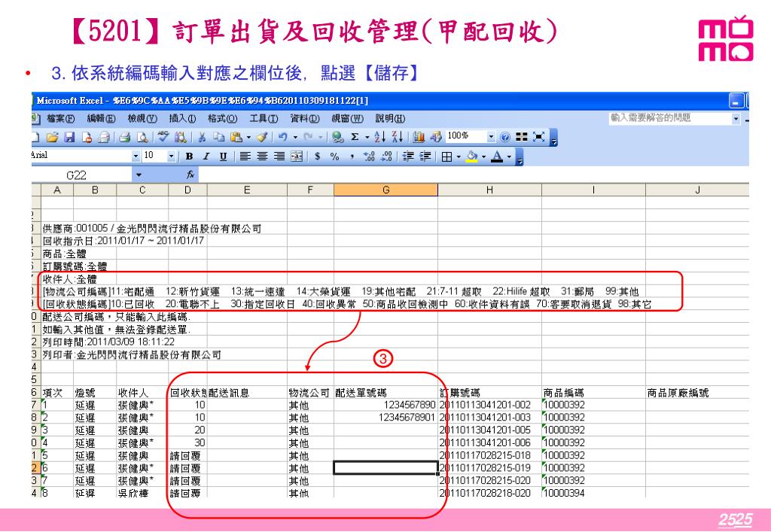Center align cell text
The height and width of the screenshot is (532, 771).
262,157
